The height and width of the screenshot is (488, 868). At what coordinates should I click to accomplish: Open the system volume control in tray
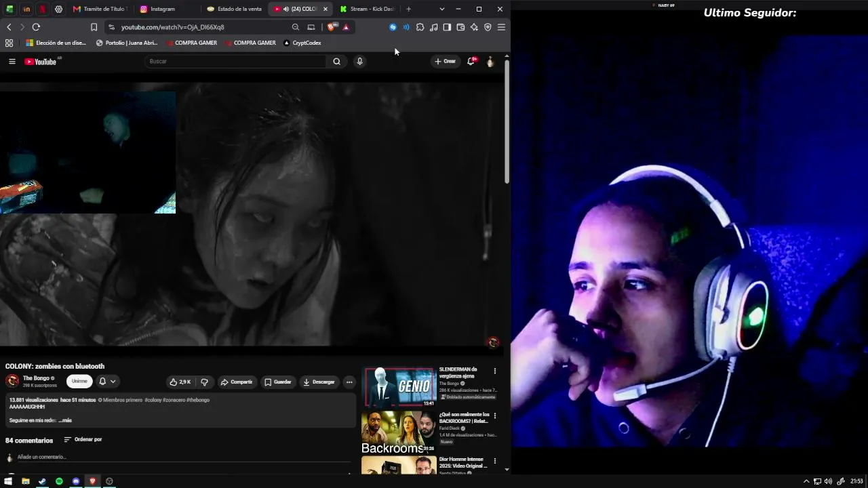pyautogui.click(x=828, y=481)
